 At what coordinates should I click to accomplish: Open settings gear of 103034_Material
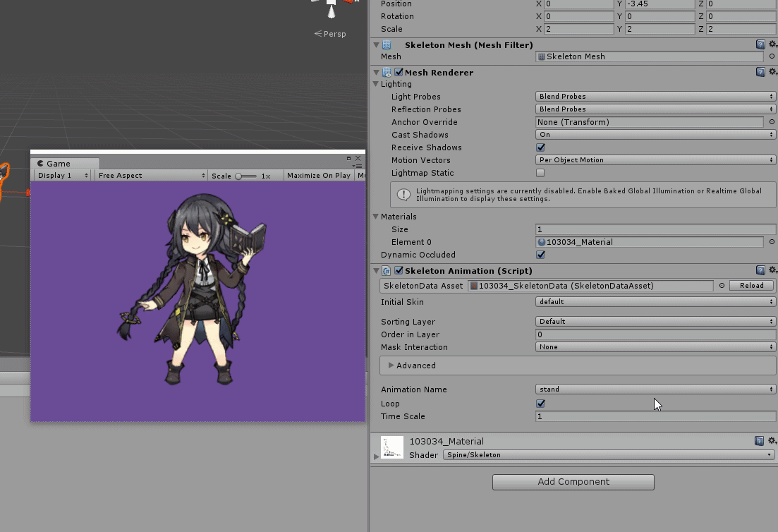click(x=772, y=441)
